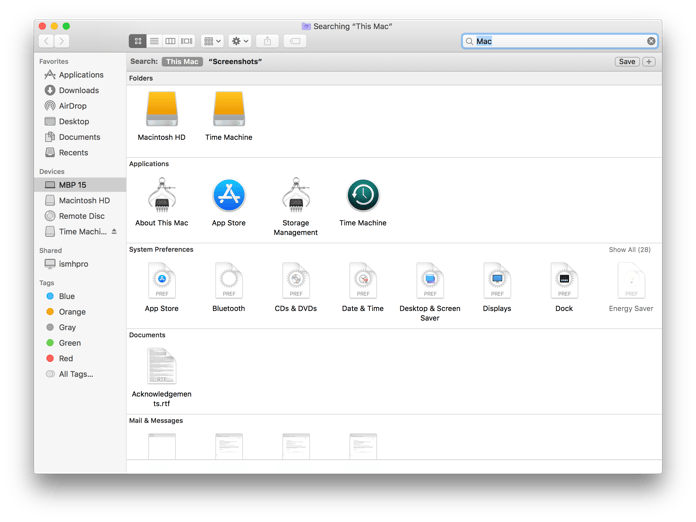
Task: Click the Edit Tags toolbar button
Action: point(295,41)
